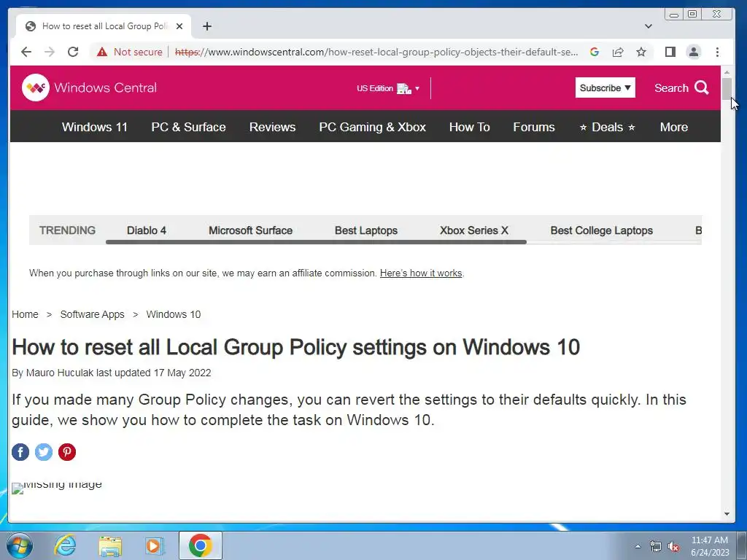Open the Xbox Series X trending link
This screenshot has width=747, height=560.
pos(474,230)
